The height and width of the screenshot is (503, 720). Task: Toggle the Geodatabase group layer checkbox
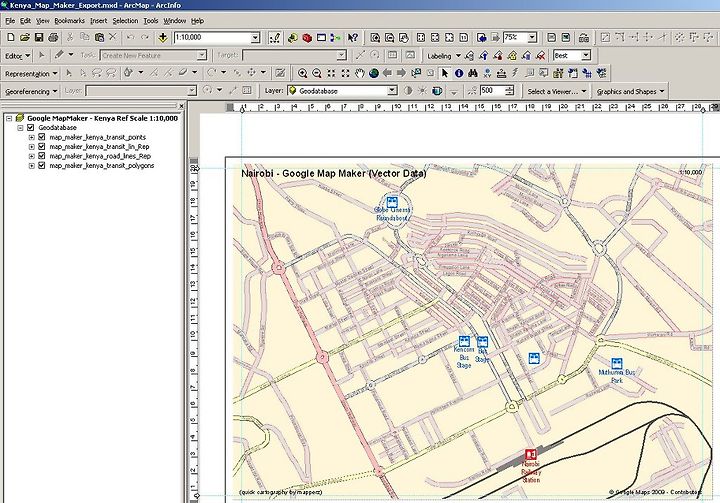click(x=31, y=128)
